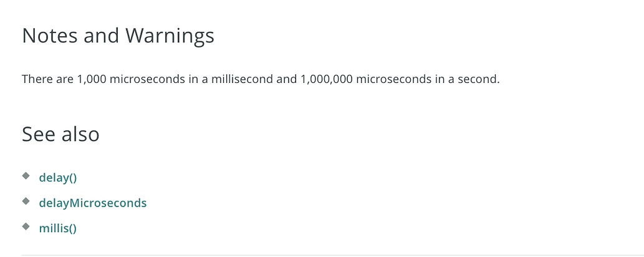Viewport: 644px width, 257px height.
Task: Click the word "and" in the Notes heading
Action: click(x=102, y=36)
